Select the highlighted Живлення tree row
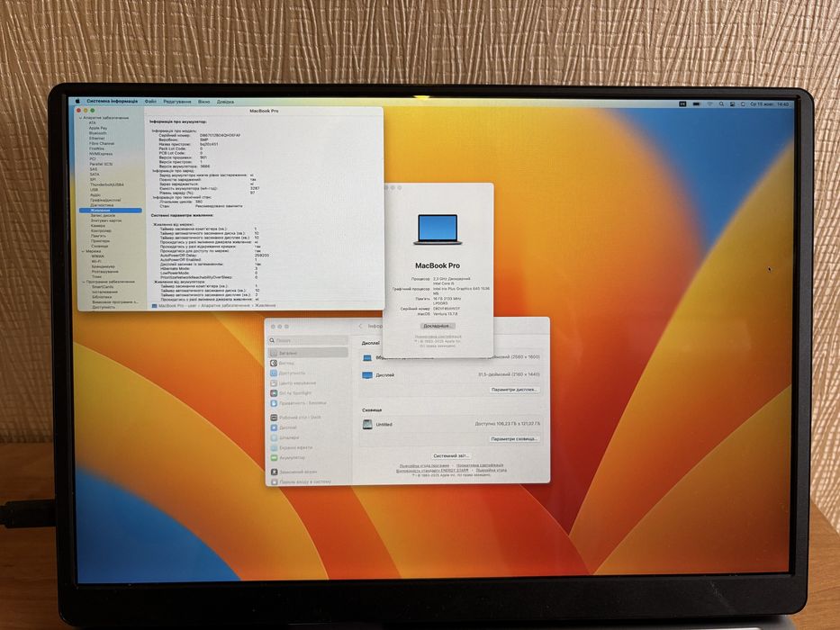840x630 pixels. pyautogui.click(x=111, y=211)
